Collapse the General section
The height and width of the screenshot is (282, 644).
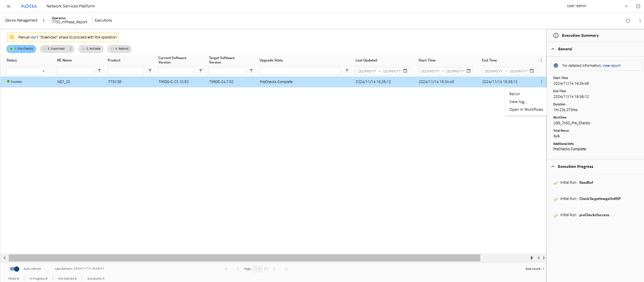(x=553, y=49)
